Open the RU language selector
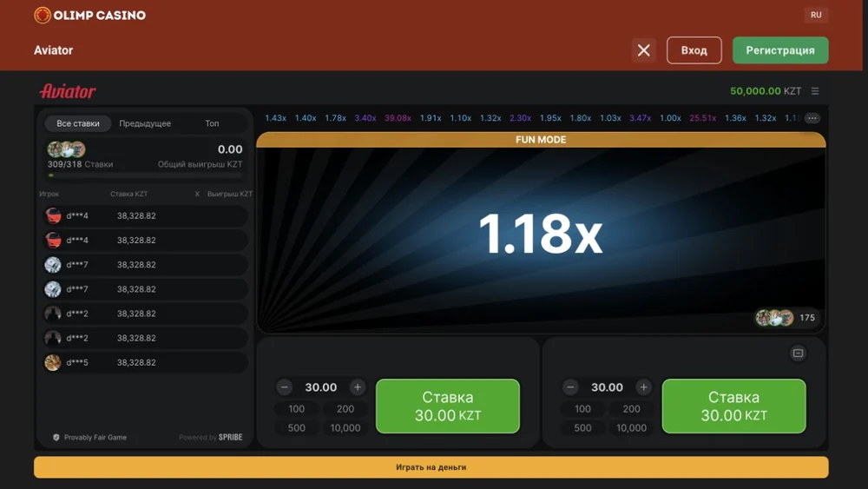Viewport: 868px width, 489px height. pos(816,15)
